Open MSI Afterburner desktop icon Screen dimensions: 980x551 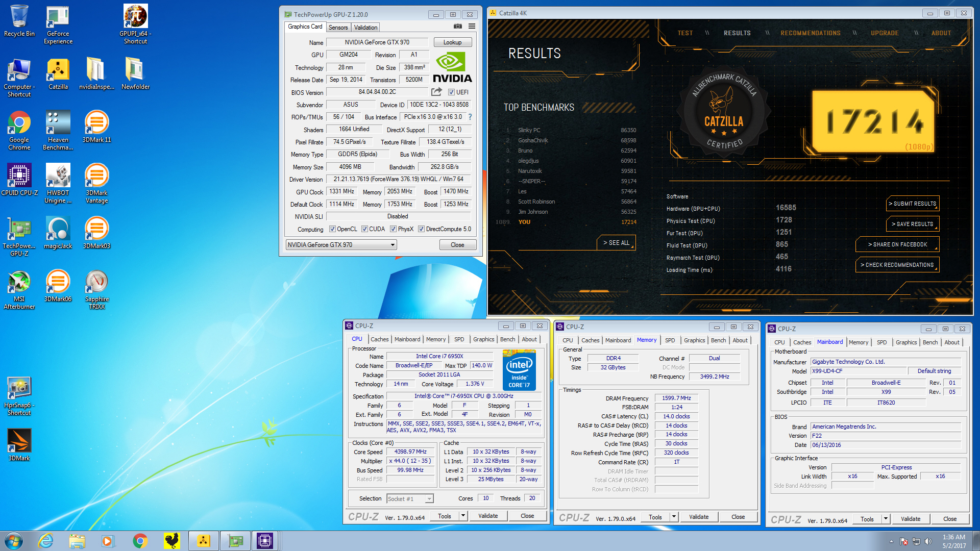click(x=19, y=290)
